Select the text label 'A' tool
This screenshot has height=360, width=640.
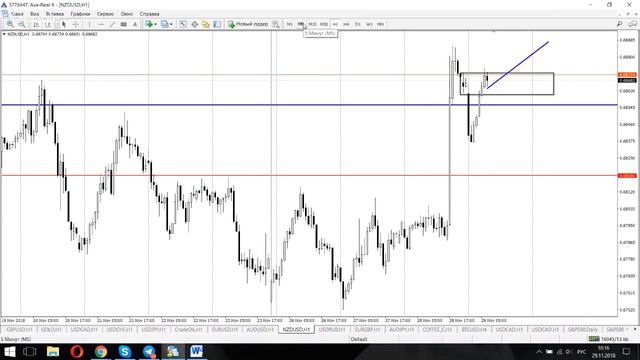135,24
